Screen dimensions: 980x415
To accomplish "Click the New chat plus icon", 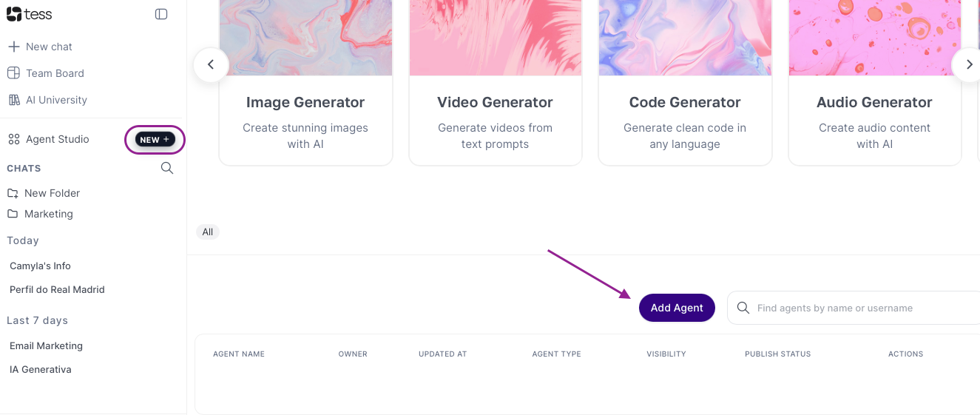I will coord(13,47).
